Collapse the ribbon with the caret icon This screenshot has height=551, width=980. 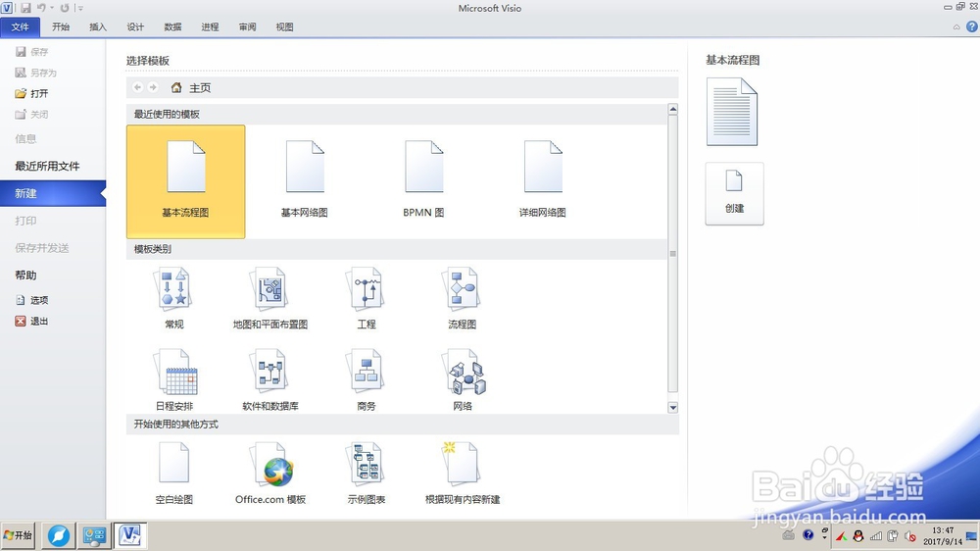tap(956, 26)
